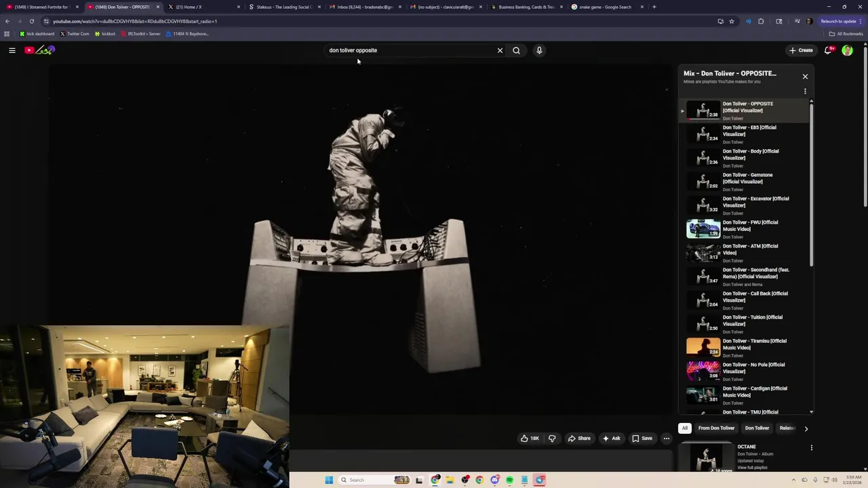Open Mix playlist options three-dot menu
Screen dimensions: 868x488
coord(805,91)
